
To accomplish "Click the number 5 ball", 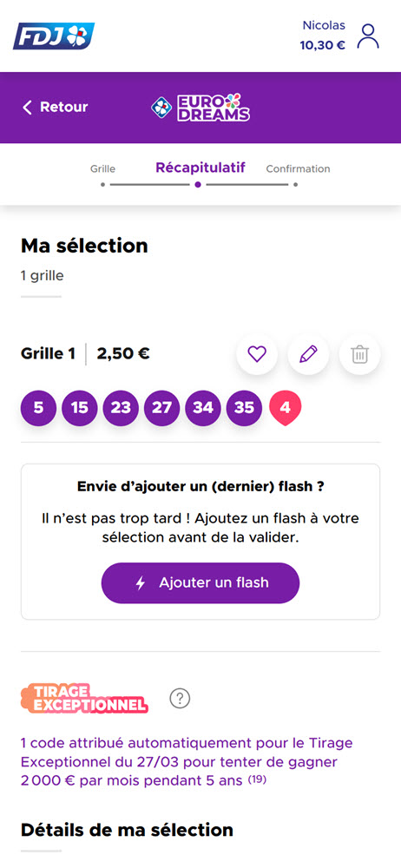I will tap(38, 408).
